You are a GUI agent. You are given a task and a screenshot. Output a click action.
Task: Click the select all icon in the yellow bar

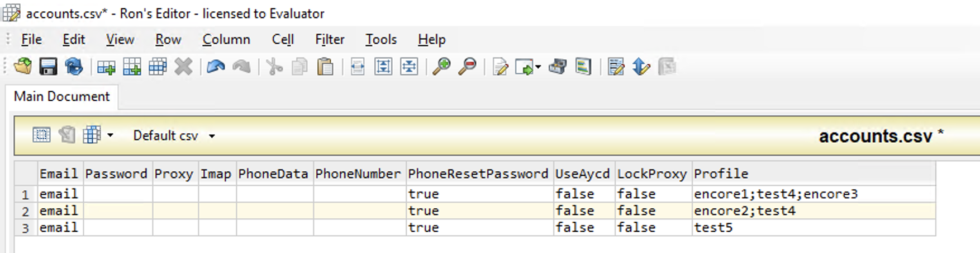(x=41, y=135)
